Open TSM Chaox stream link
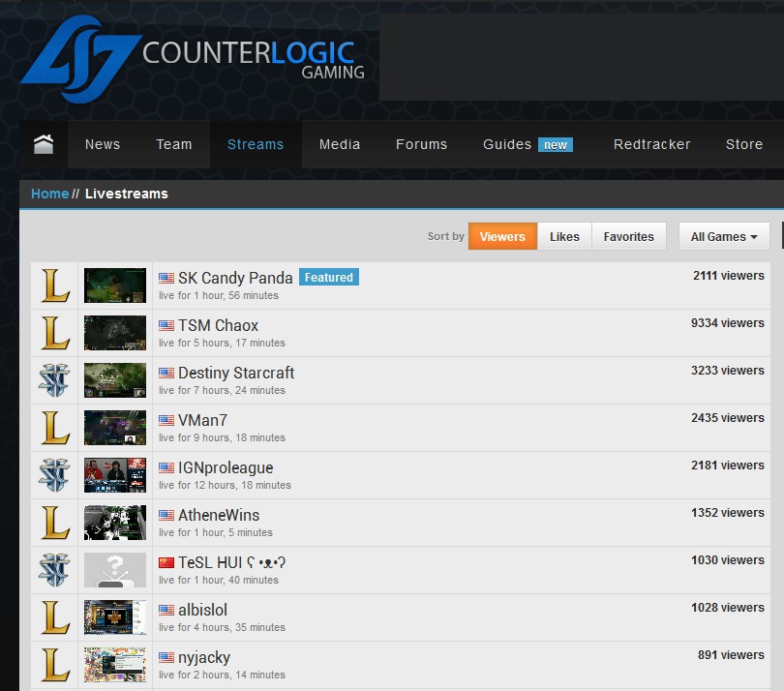The image size is (784, 691). (x=218, y=325)
